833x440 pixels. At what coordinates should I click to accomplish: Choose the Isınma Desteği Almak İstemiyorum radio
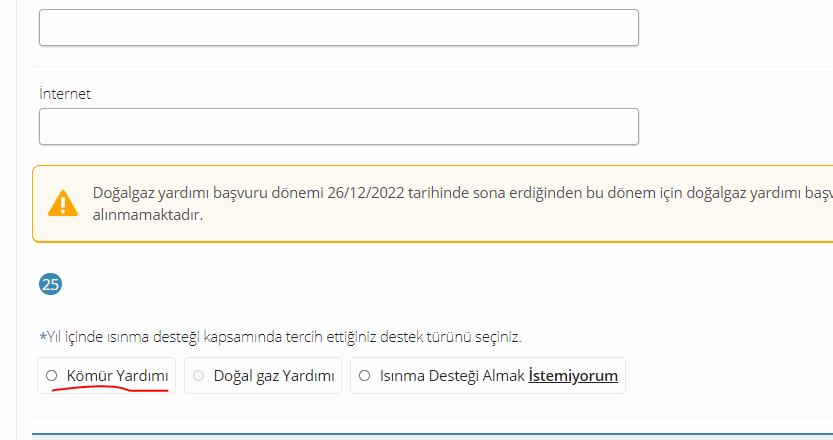point(364,376)
